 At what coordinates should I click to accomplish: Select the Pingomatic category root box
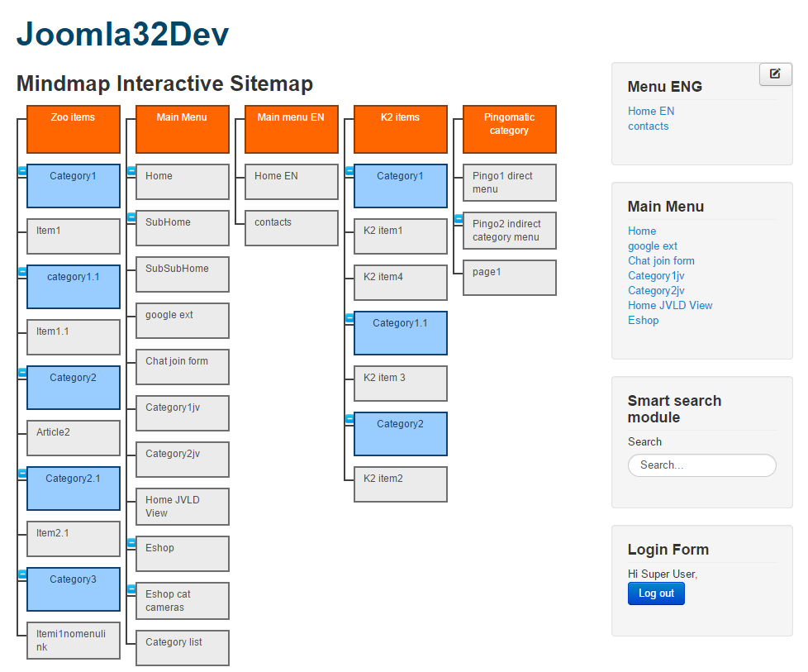(x=510, y=130)
